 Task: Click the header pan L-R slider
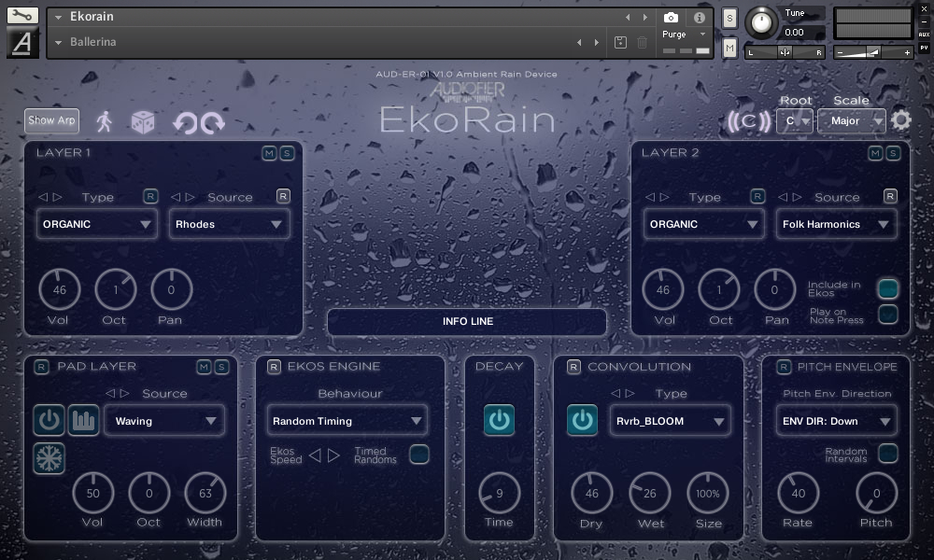785,52
